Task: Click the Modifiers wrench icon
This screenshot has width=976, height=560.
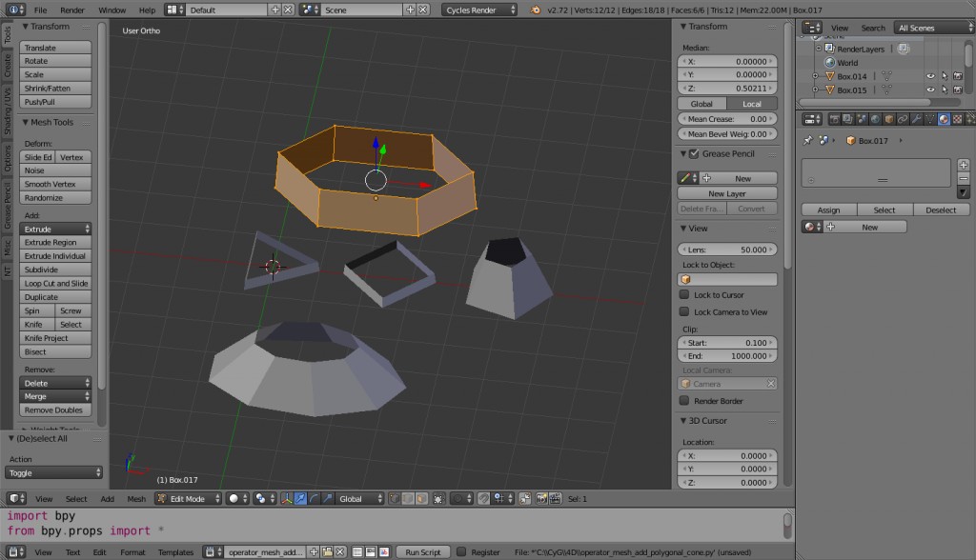Action: coord(916,118)
